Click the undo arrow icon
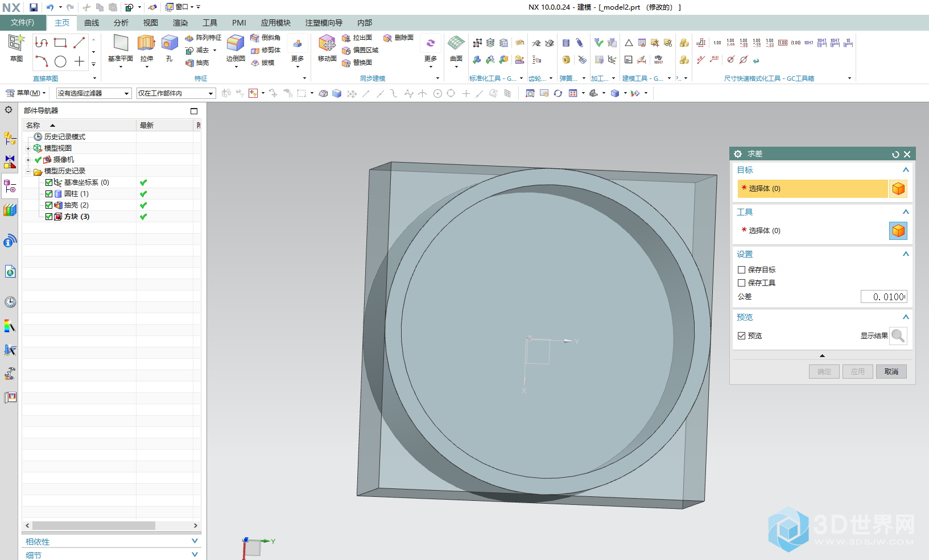 click(50, 7)
